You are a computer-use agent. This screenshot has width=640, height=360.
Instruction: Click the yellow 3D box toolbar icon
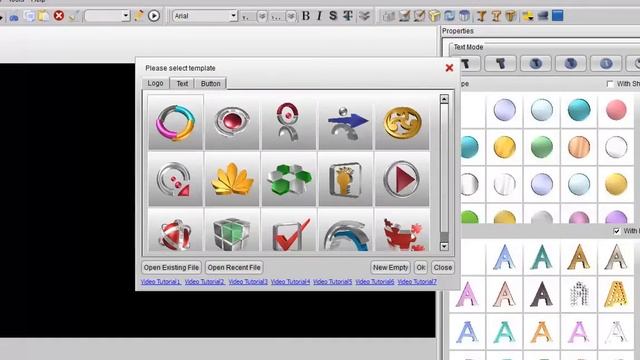tap(434, 16)
